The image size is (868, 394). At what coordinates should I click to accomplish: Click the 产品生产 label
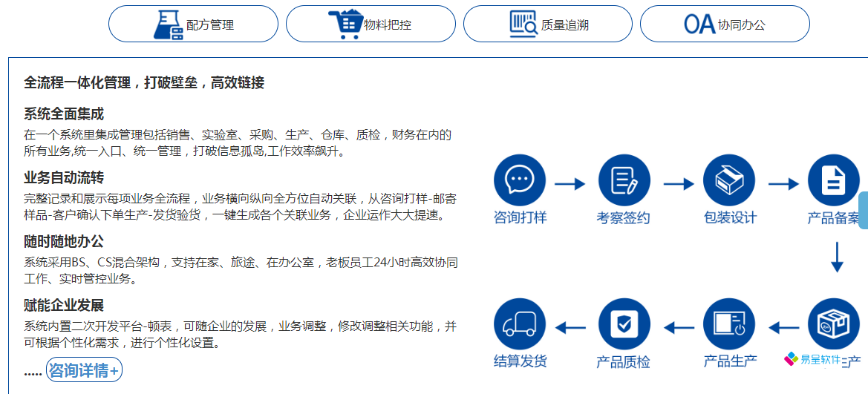(x=730, y=361)
